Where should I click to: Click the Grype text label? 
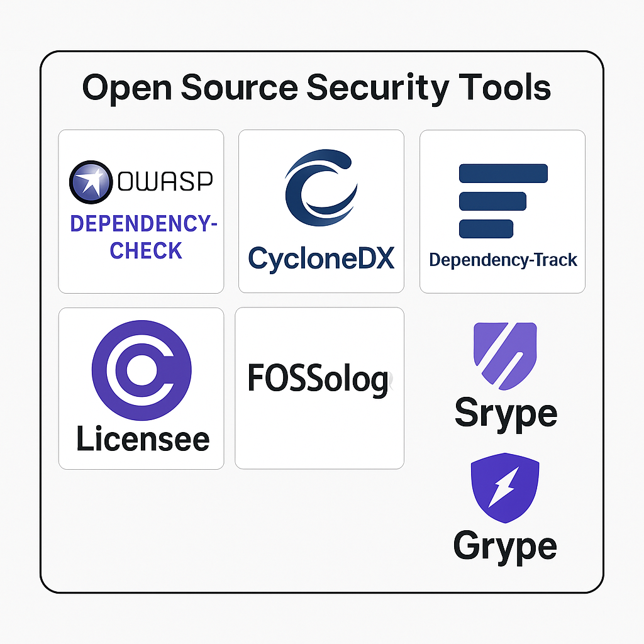505,545
